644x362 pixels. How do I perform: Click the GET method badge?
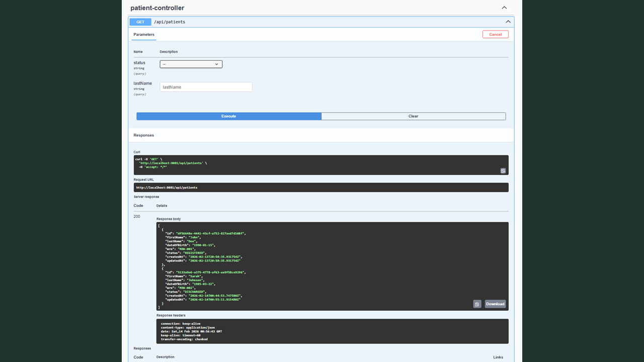pos(140,22)
